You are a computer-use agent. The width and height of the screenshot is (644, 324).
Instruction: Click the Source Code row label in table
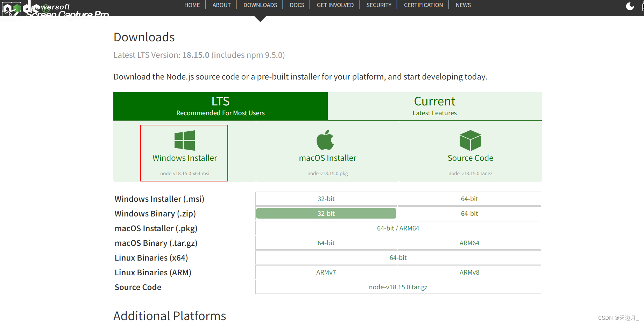138,287
